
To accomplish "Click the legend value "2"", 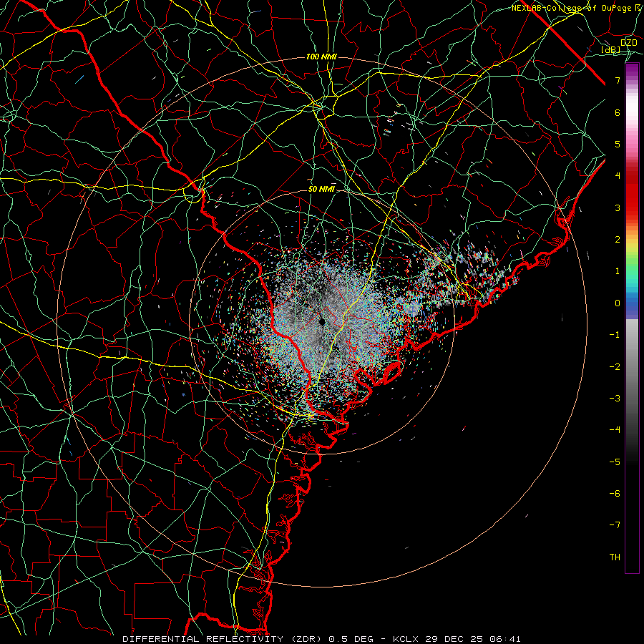I will (618, 240).
